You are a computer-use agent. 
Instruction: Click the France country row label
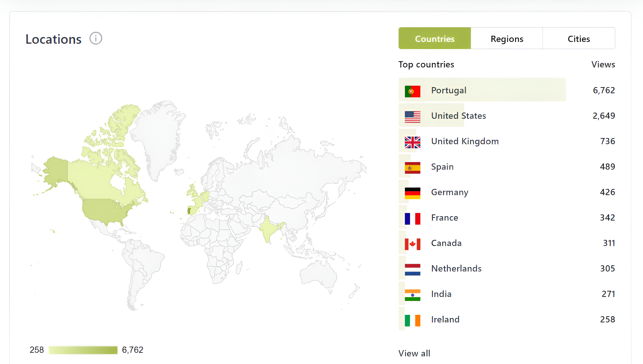tap(444, 218)
